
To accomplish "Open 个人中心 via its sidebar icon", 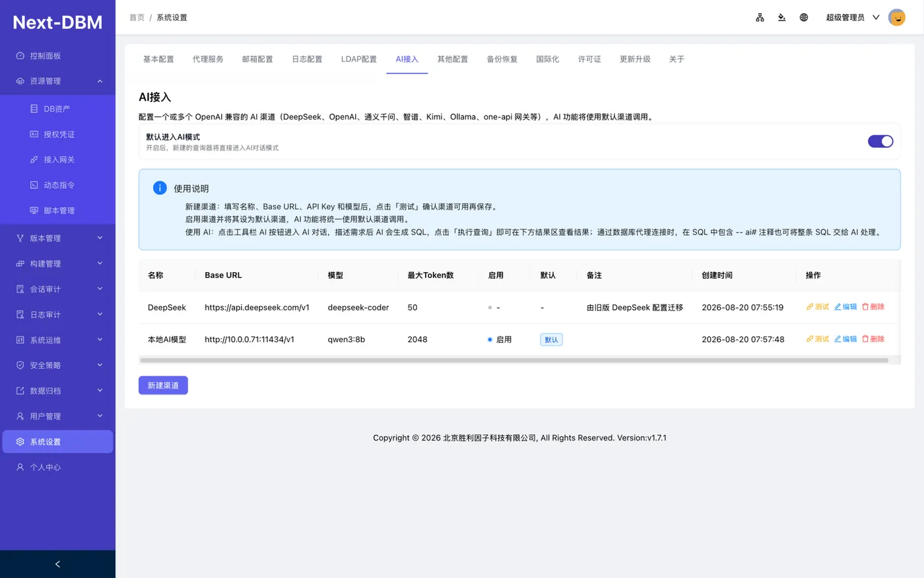I will [x=20, y=467].
